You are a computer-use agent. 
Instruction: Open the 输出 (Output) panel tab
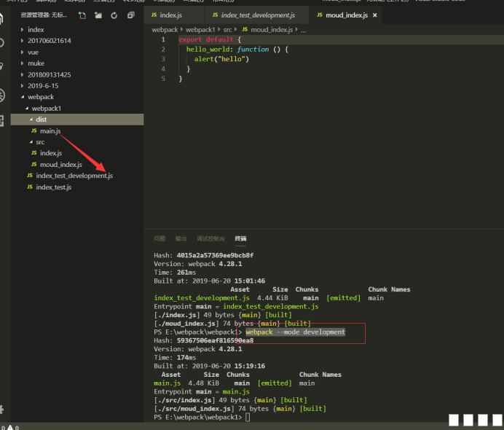pos(181,238)
